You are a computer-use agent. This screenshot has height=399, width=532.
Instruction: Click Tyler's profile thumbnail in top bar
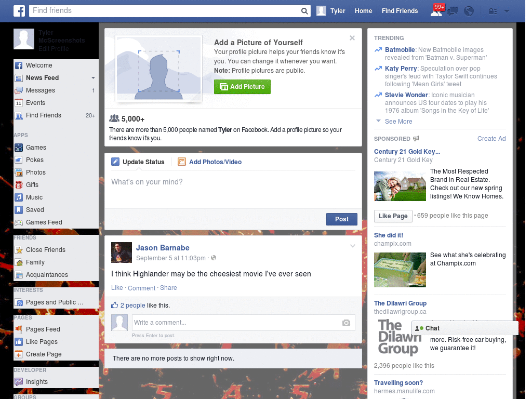click(321, 11)
